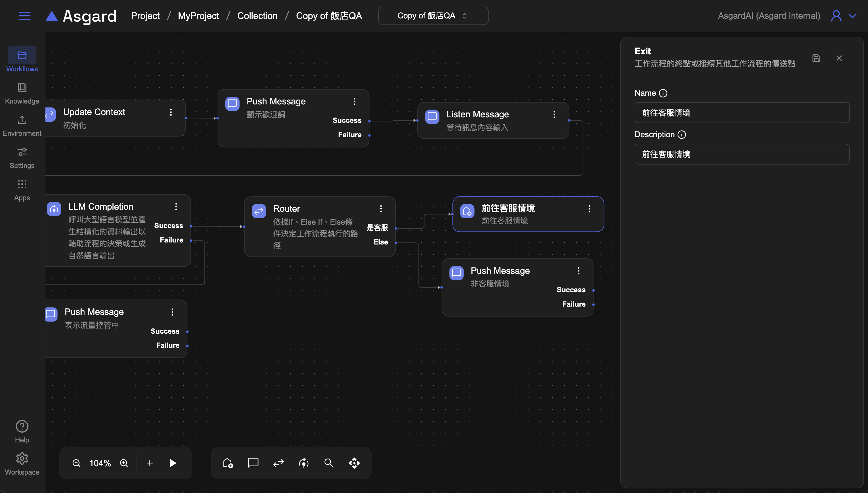The width and height of the screenshot is (868, 493).
Task: Click the Description input field
Action: tap(742, 154)
